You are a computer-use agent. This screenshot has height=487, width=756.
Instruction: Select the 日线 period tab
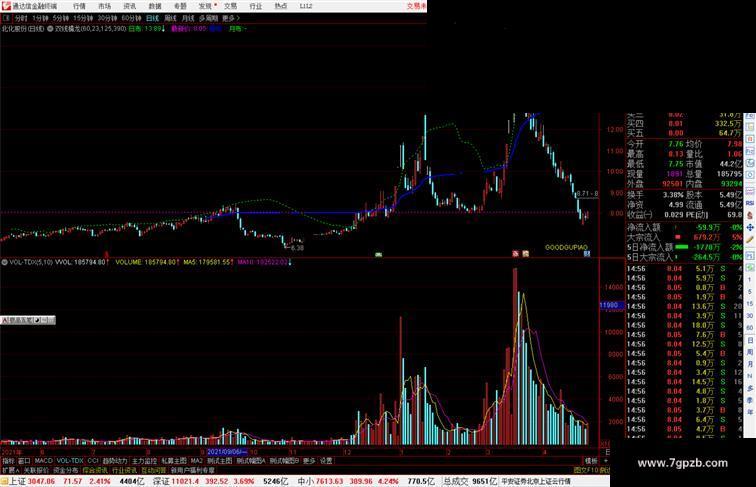(x=152, y=18)
